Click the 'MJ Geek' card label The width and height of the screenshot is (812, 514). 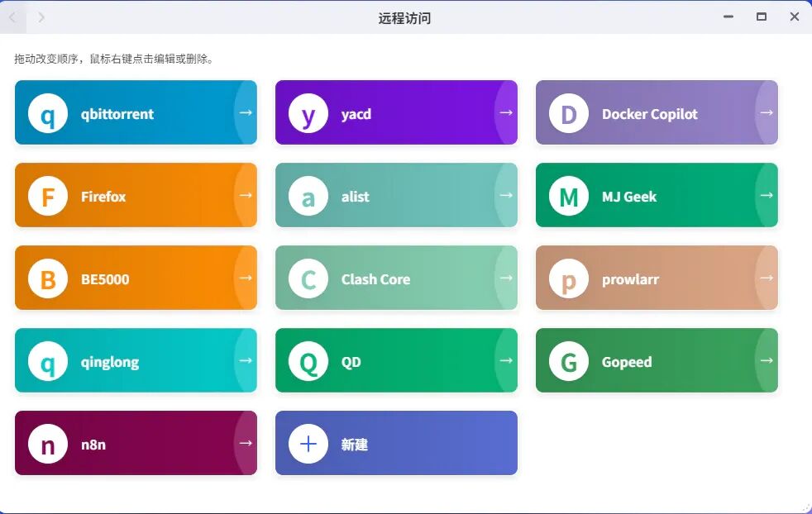628,197
